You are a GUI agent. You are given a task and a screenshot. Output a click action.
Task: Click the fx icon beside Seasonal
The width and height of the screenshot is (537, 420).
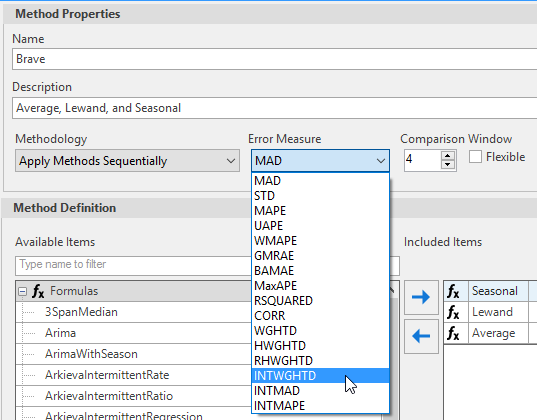tap(453, 292)
